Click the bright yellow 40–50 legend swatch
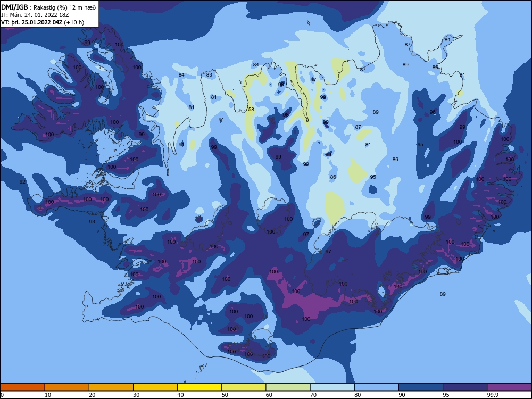 (x=199, y=387)
